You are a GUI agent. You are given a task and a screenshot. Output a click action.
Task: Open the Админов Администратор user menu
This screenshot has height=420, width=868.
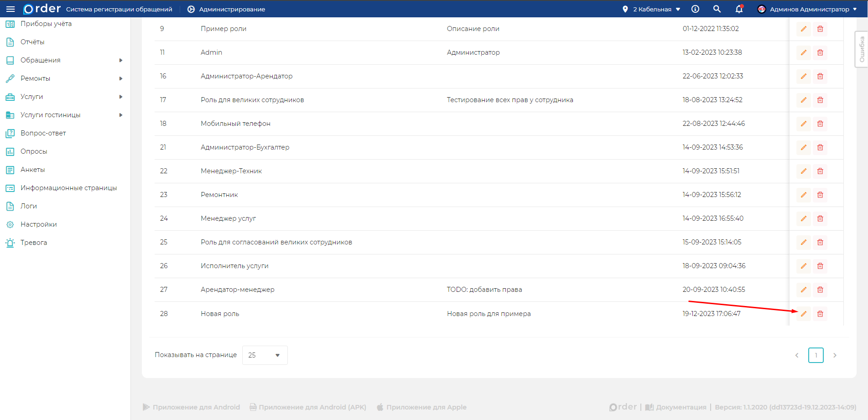pos(807,9)
